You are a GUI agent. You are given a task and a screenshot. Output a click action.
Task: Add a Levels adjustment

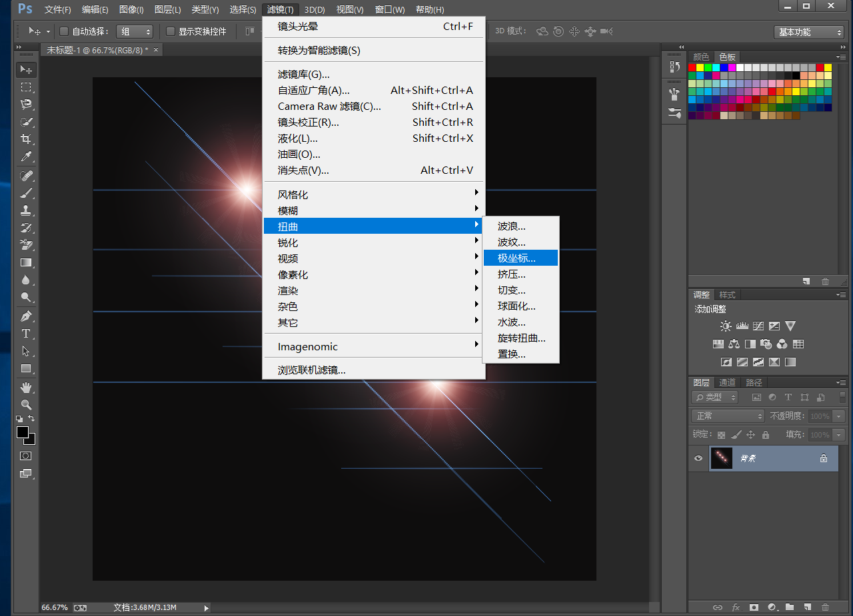point(742,326)
